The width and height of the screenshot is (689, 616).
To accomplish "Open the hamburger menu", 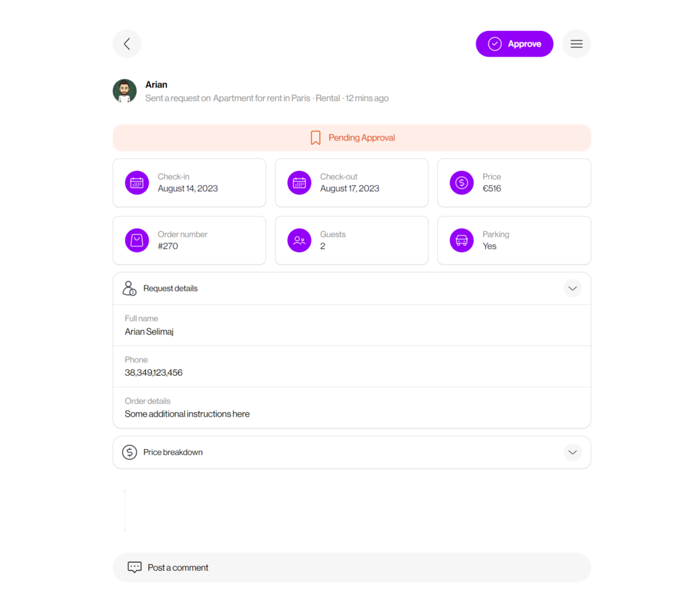I will click(576, 44).
